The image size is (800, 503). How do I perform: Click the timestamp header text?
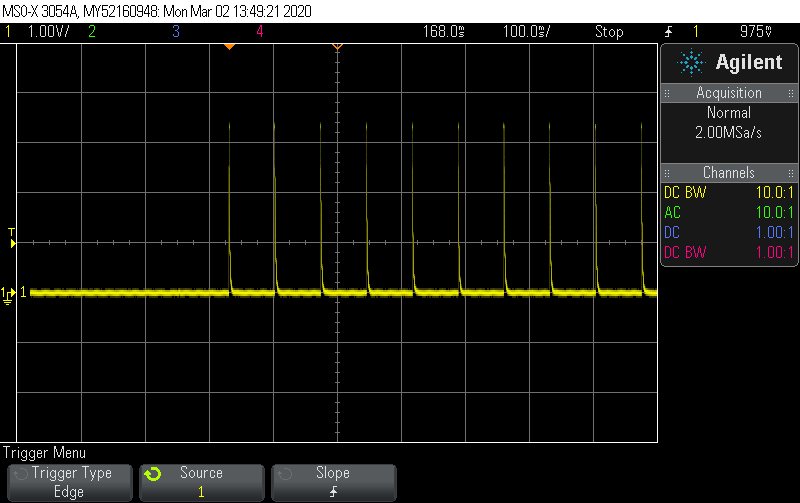(x=157, y=11)
